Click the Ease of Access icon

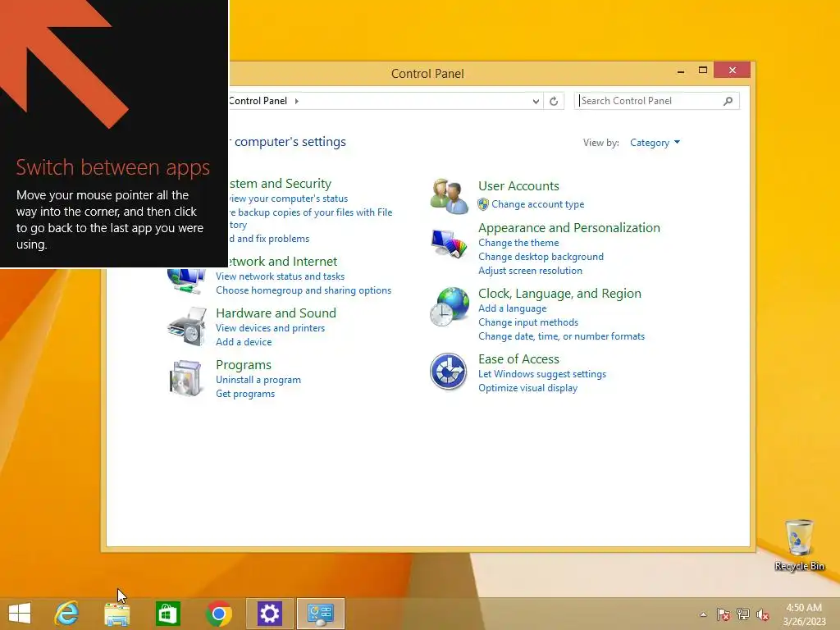pos(449,372)
